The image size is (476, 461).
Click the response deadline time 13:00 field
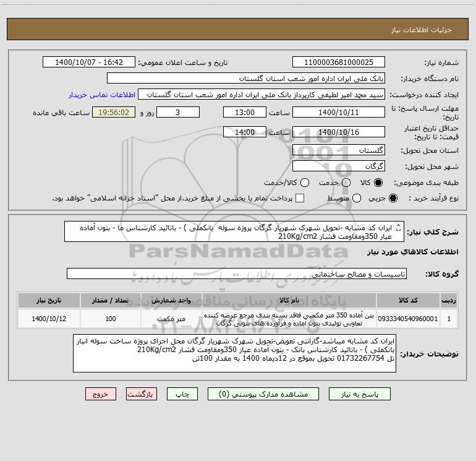[245, 112]
